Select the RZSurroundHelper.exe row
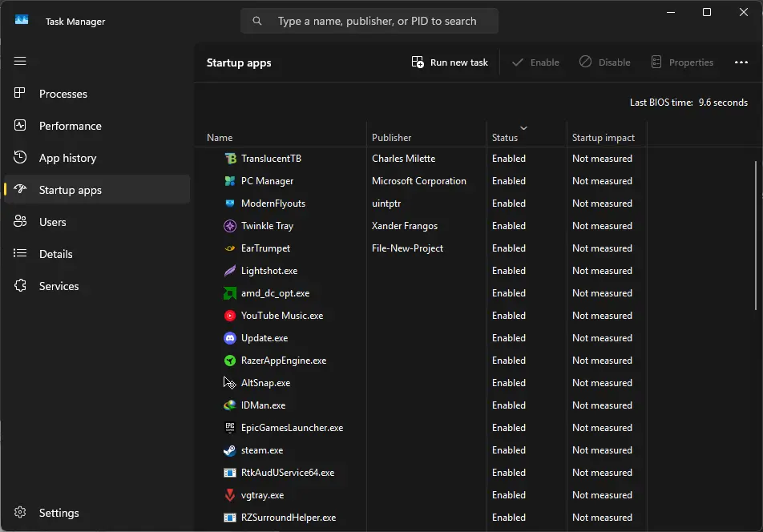 422,518
